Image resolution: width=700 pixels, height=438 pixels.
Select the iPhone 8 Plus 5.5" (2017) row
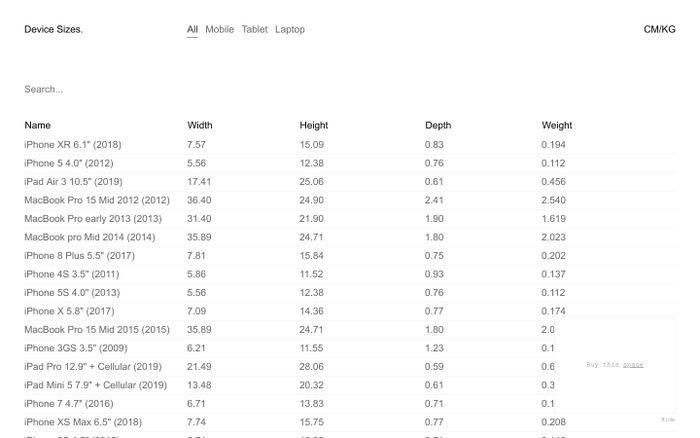click(350, 255)
